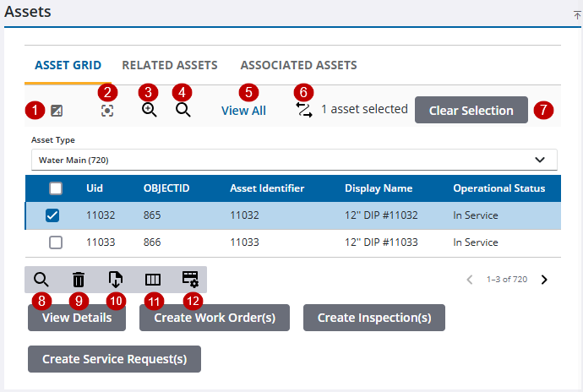Screen dimensions: 583x392
Task: Open the column chooser icon
Action: (x=153, y=279)
